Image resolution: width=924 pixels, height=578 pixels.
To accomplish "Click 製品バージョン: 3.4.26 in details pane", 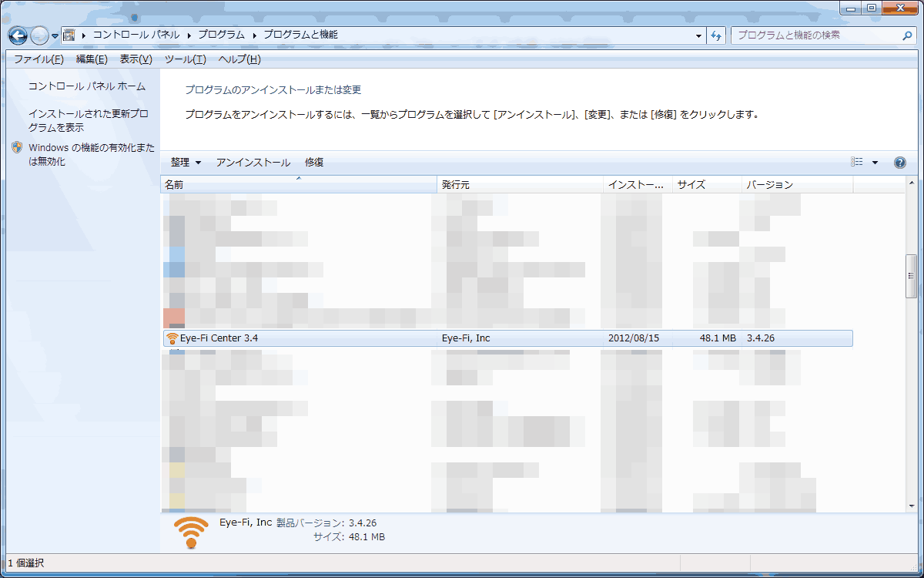I will click(x=326, y=523).
